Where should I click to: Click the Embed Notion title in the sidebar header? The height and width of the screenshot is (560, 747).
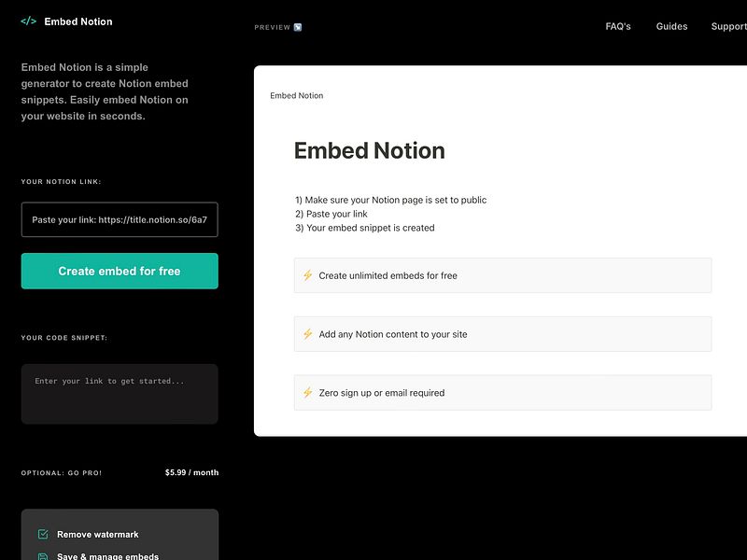coord(78,21)
